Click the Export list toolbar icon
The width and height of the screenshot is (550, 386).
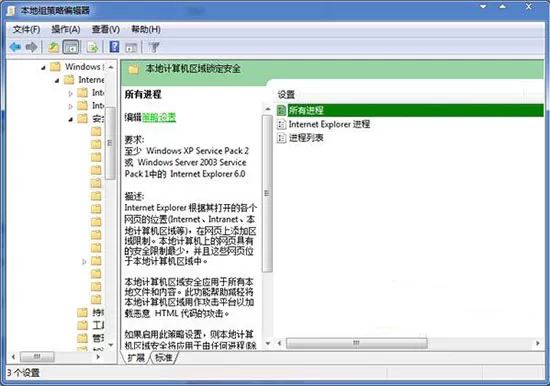pos(93,47)
